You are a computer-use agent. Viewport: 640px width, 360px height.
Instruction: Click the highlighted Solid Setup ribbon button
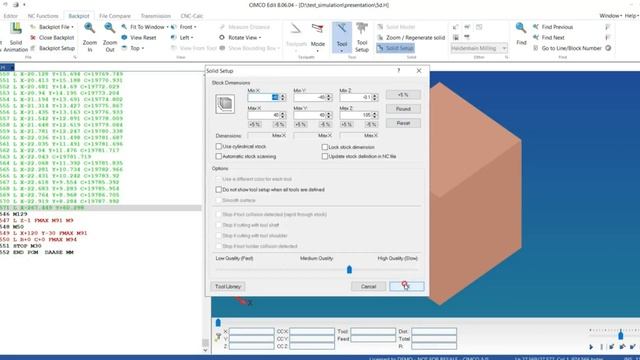coord(395,48)
